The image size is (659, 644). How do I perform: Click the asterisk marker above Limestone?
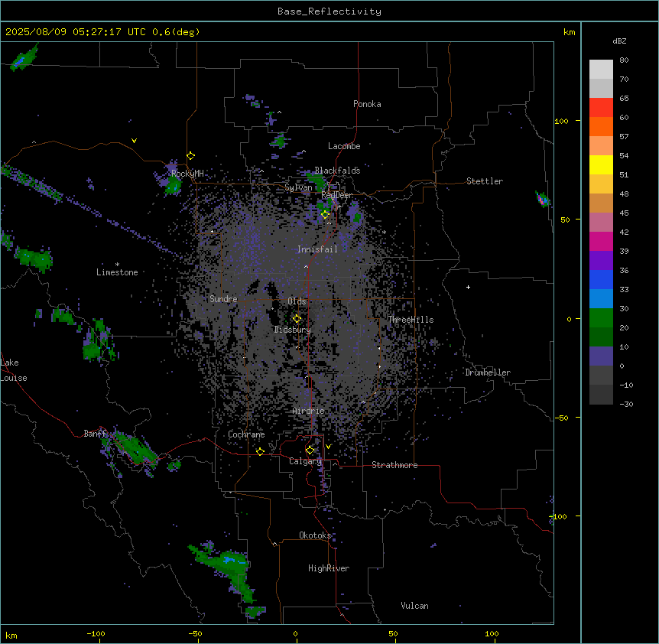click(117, 265)
